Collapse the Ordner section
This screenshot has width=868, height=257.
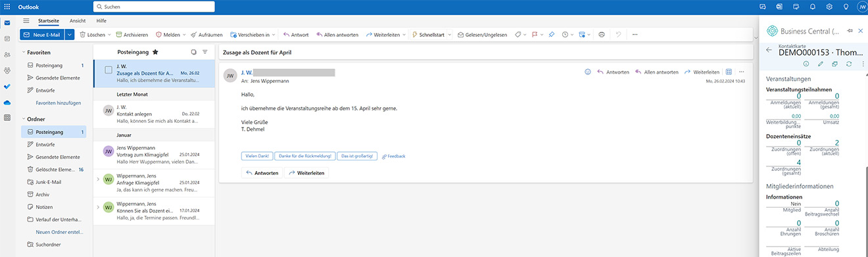click(x=24, y=118)
